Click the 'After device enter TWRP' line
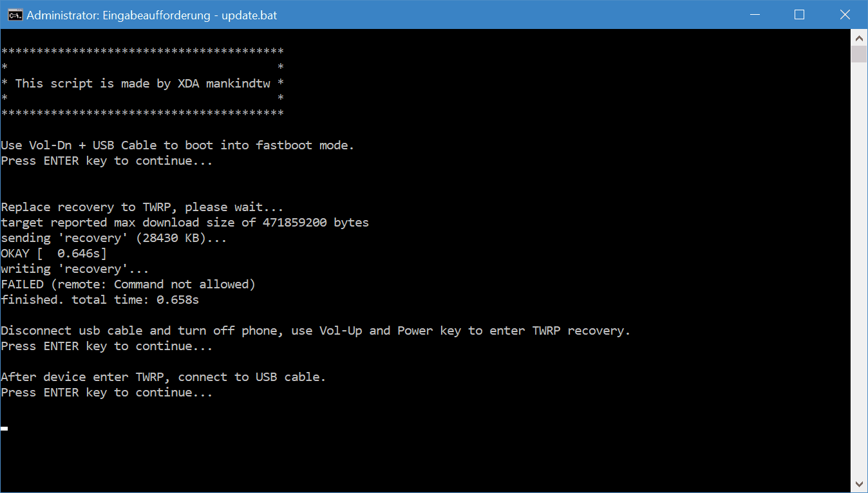 click(164, 377)
